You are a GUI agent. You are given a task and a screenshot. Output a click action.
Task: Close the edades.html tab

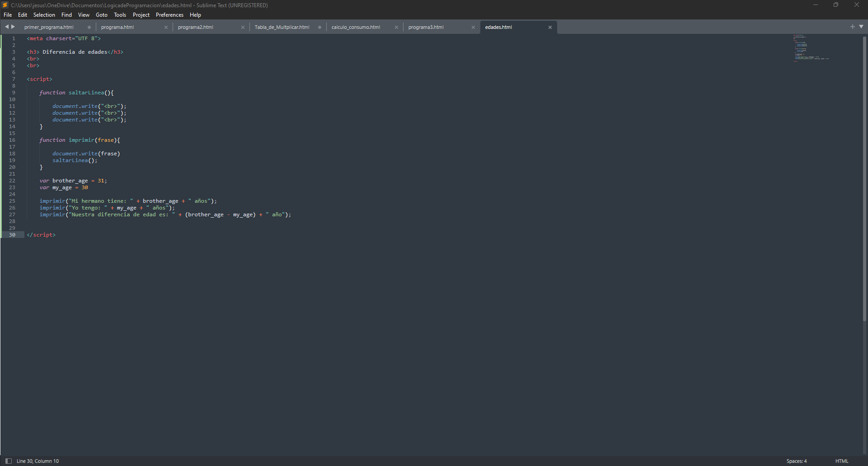(550, 27)
